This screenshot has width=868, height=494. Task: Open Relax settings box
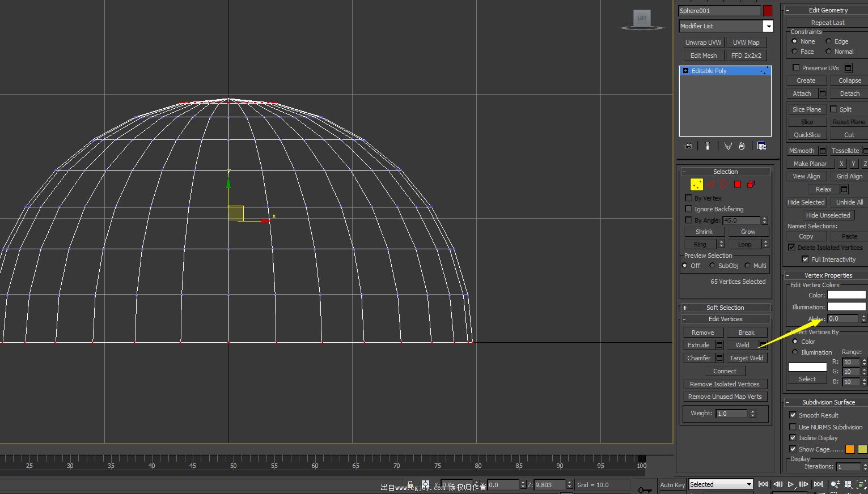[x=844, y=189]
